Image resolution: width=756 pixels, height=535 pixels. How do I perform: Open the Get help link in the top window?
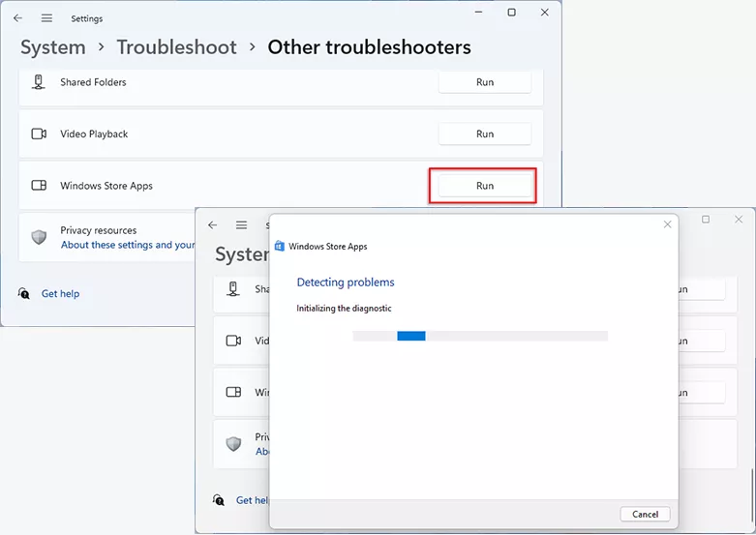60,294
